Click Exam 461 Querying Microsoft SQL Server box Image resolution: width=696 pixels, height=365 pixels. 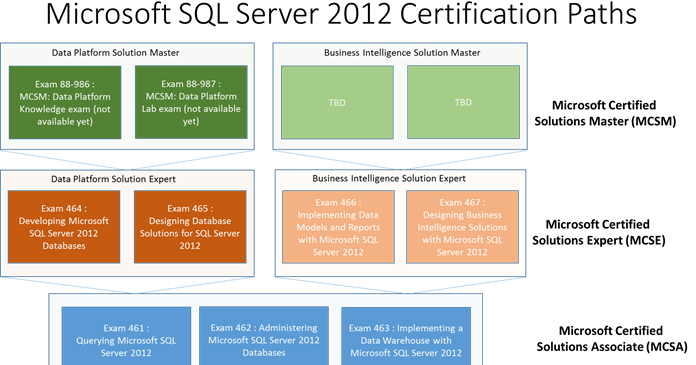coord(127,336)
